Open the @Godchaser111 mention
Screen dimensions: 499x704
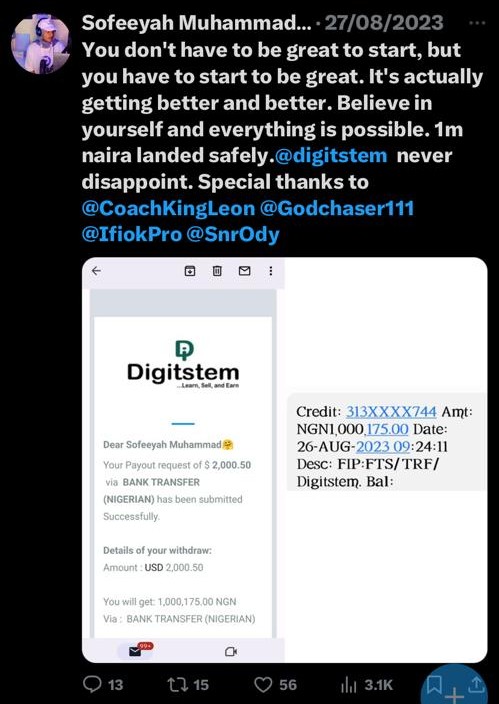click(337, 209)
